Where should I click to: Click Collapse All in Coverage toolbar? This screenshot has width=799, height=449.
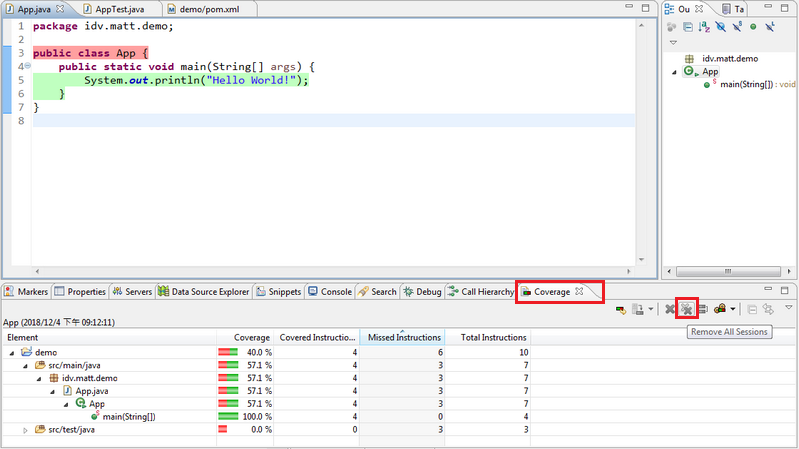tap(751, 310)
